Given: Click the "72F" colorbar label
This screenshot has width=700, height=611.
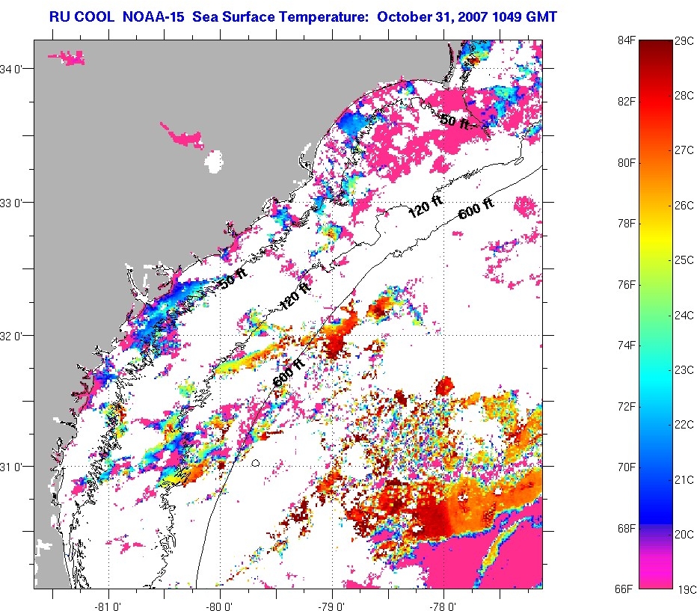Looking at the screenshot, I should click(x=627, y=407).
